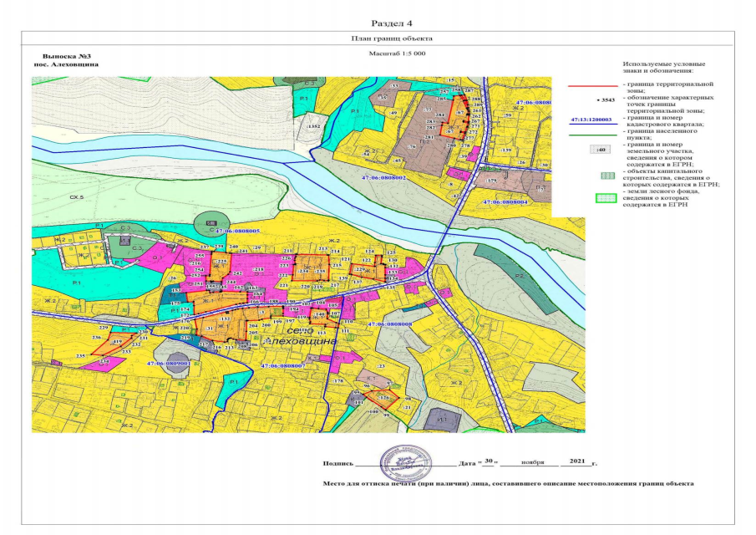756x535 pixels.
Task: Click cadastral quarter label 47:06:0808005
Action: coord(237,231)
